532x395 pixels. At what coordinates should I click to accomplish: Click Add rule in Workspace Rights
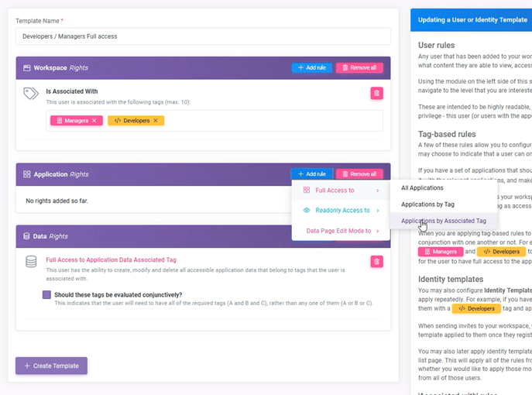[311, 68]
